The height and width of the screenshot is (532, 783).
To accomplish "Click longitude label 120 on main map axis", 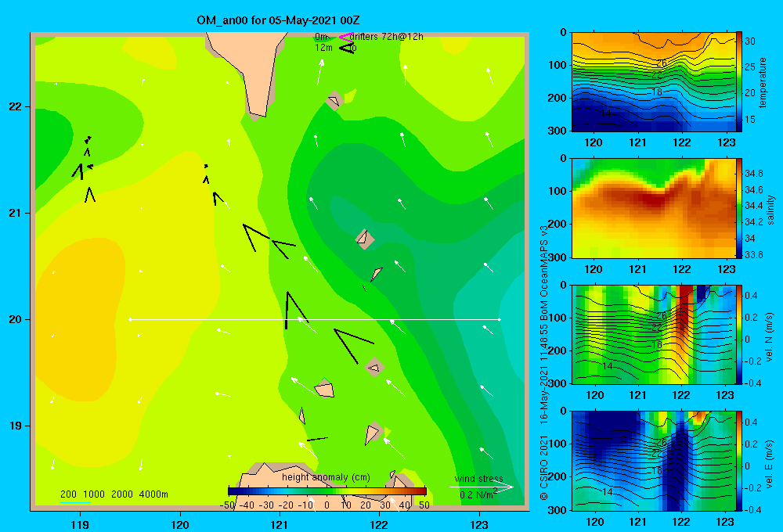I will [x=180, y=525].
